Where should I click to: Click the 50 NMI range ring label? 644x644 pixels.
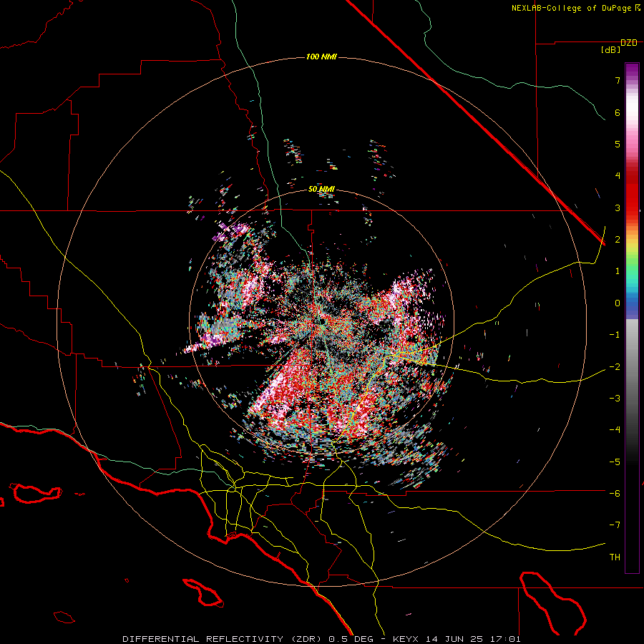click(x=321, y=190)
